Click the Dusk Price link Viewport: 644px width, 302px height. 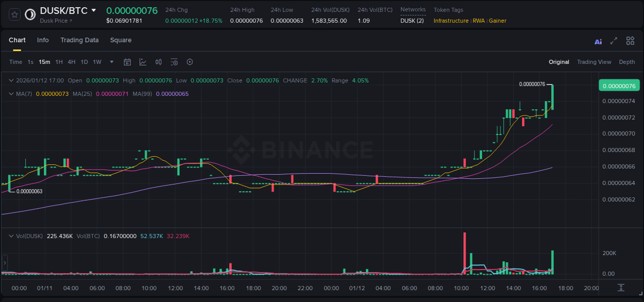pos(56,21)
